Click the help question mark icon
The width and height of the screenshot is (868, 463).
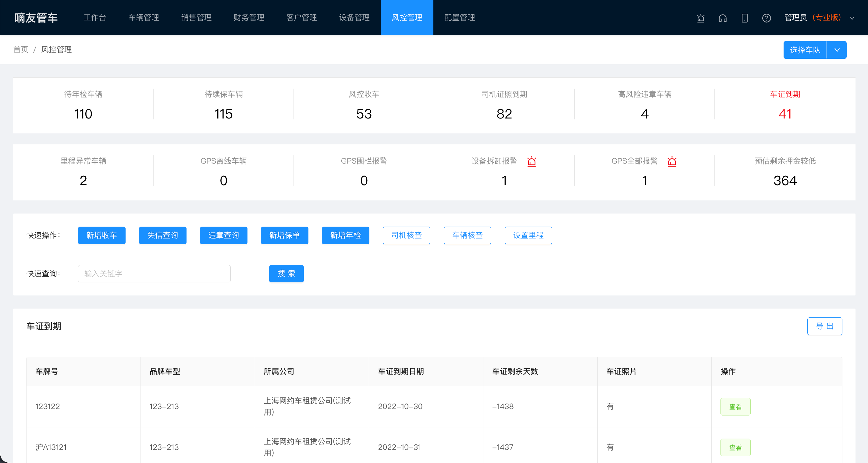766,18
